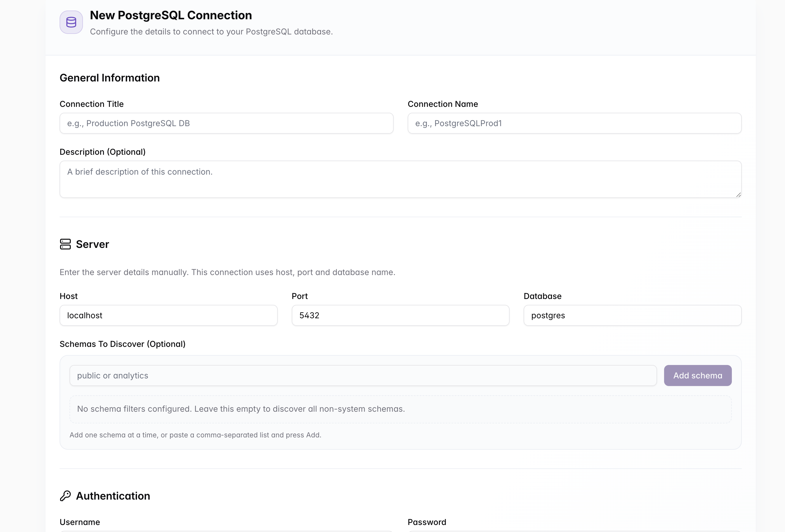Click the Add schema button
Screen dimensions: 785x532
click(x=698, y=375)
